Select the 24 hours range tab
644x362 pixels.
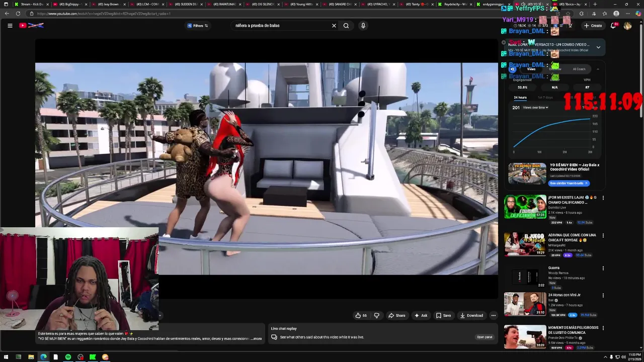click(x=520, y=98)
